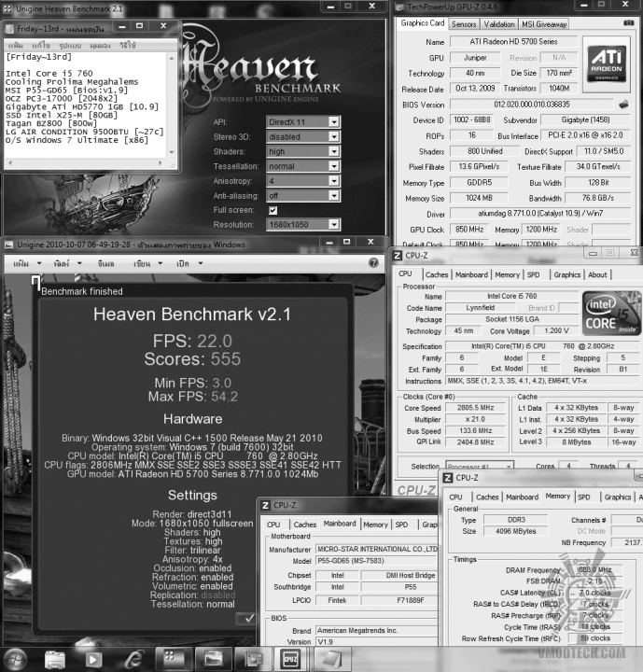643x672 pixels.
Task: Switch to Heaven Benchmark taskbar button
Action: click(174, 659)
